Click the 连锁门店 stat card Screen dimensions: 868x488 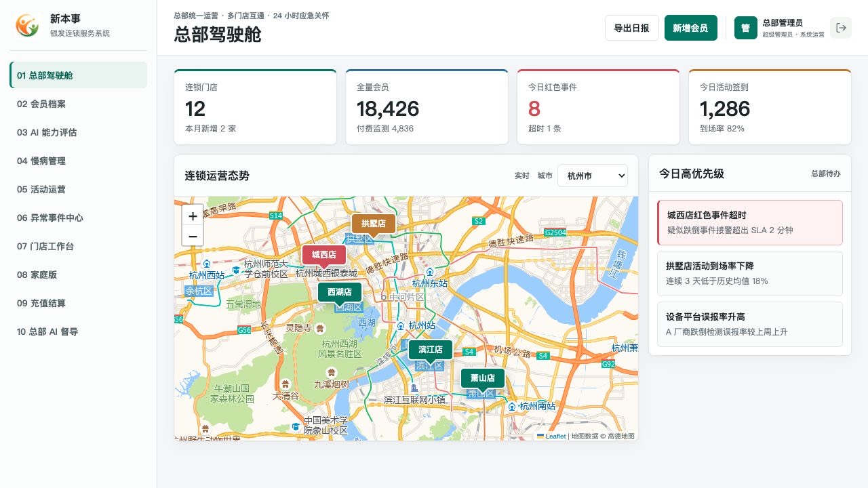pyautogui.click(x=255, y=106)
